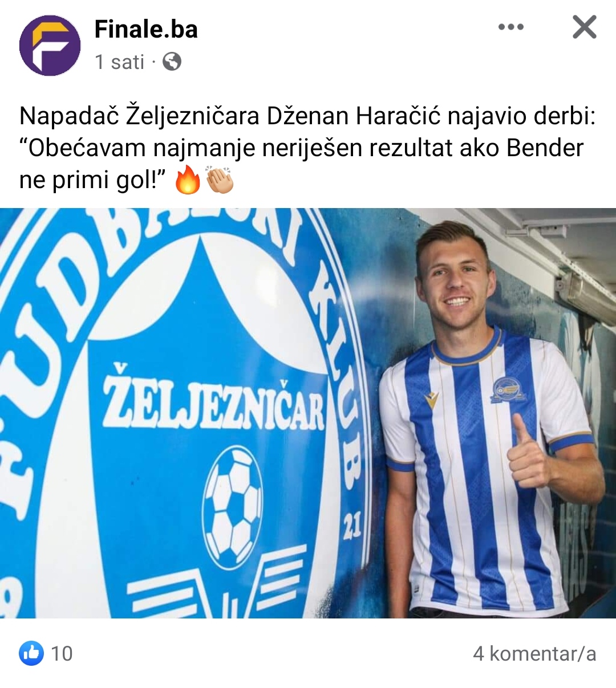Screen dimensions: 616x688
Task: Tap the clapping hands emoji in caption
Action: click(220, 180)
